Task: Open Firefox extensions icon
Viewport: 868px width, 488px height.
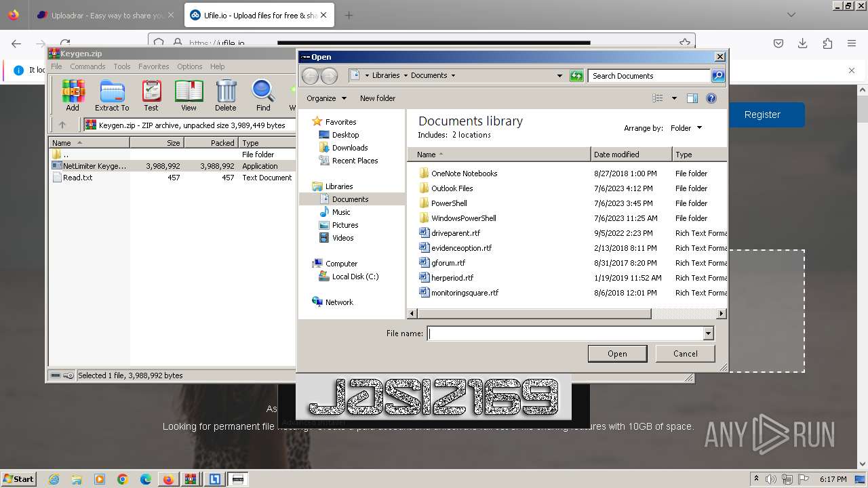Action: click(827, 43)
